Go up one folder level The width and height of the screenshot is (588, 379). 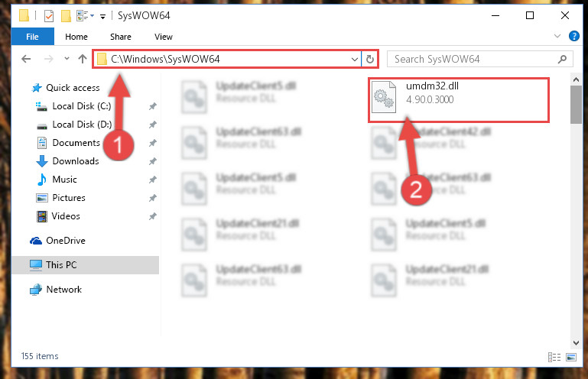(x=83, y=59)
